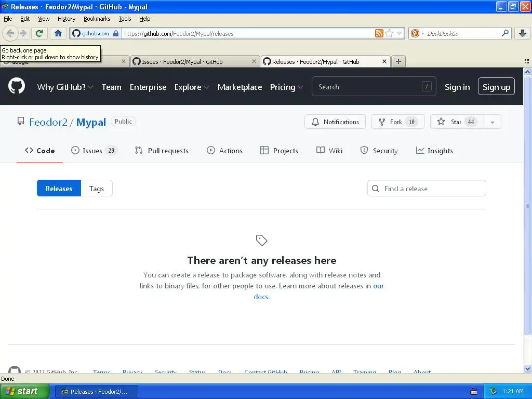The width and height of the screenshot is (532, 399).
Task: Go back one page with back arrow
Action: [10, 33]
